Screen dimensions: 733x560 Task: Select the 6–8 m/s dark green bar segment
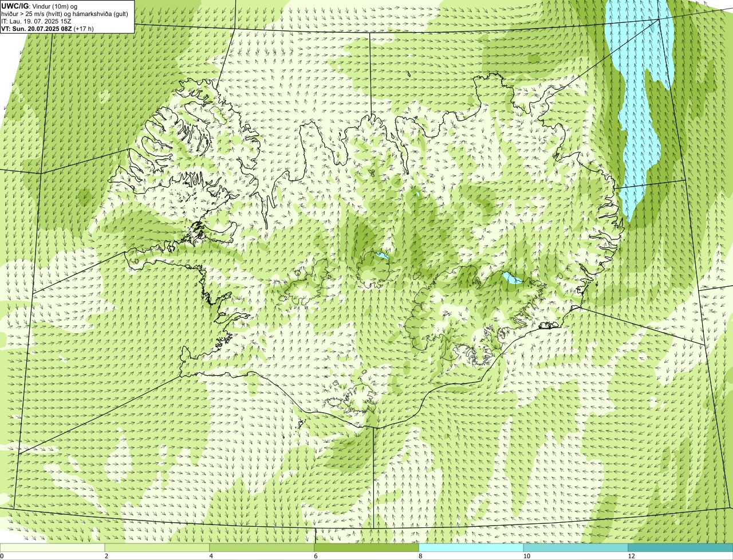pos(367,548)
